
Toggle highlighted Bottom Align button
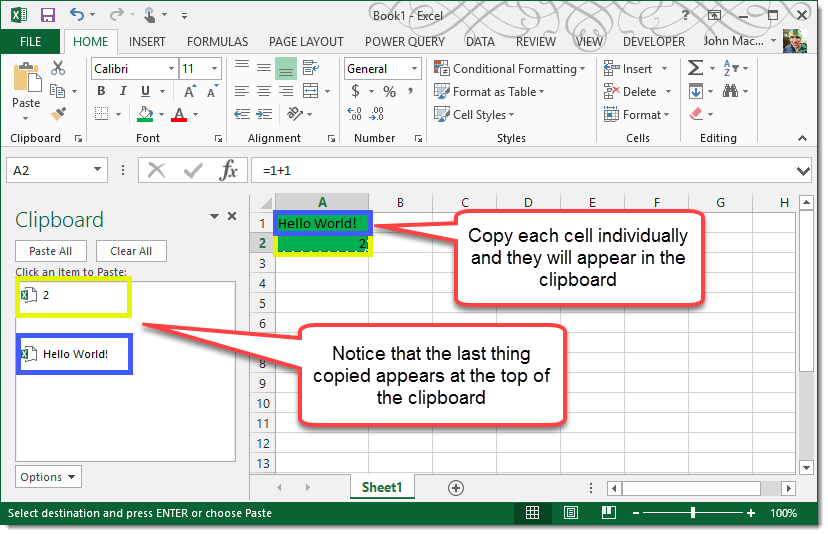[x=286, y=69]
